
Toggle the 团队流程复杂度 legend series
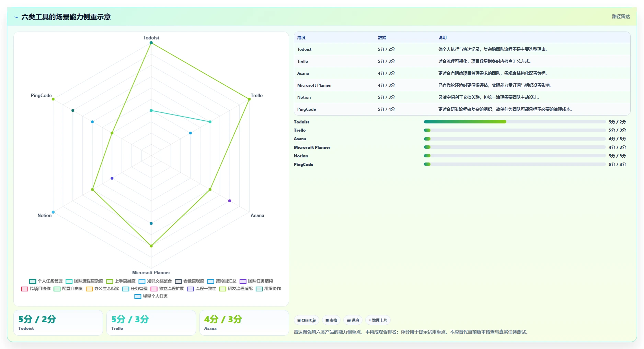(84, 281)
